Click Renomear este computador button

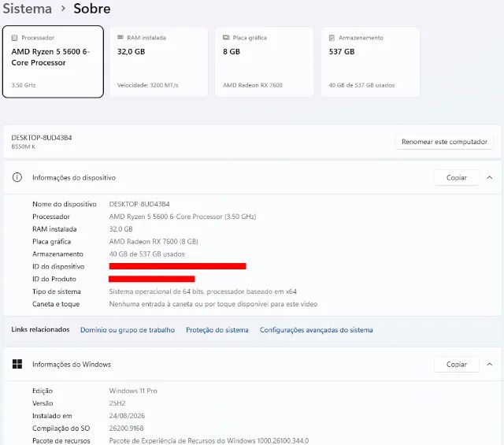[x=444, y=142]
